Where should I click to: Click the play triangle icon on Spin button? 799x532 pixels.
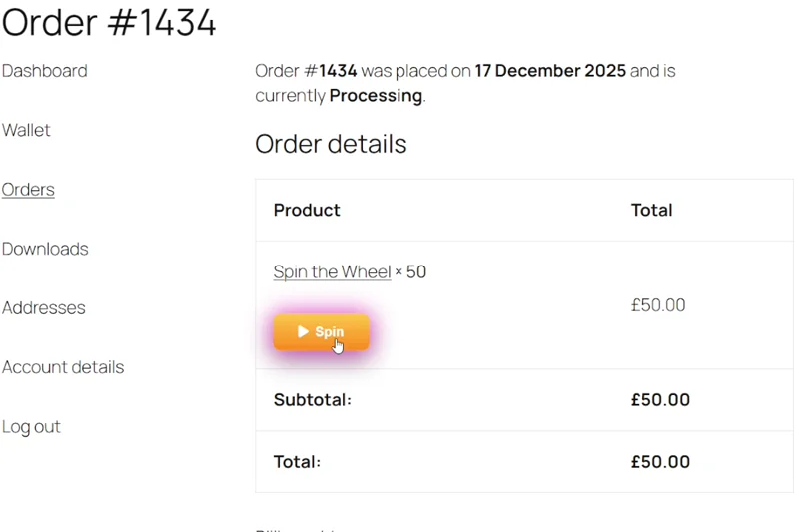(x=303, y=332)
